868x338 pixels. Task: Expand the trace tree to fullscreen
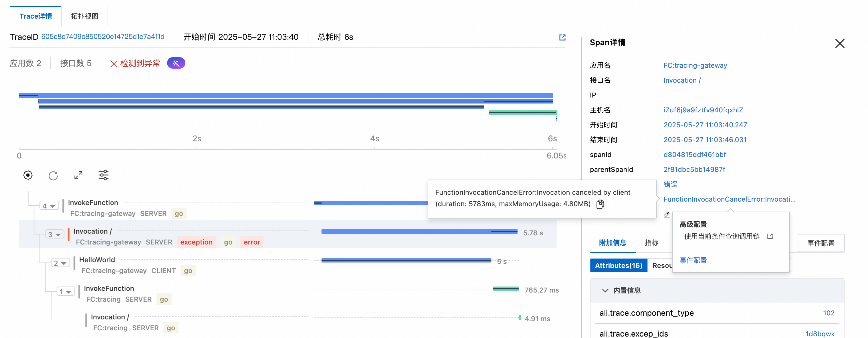tap(78, 175)
